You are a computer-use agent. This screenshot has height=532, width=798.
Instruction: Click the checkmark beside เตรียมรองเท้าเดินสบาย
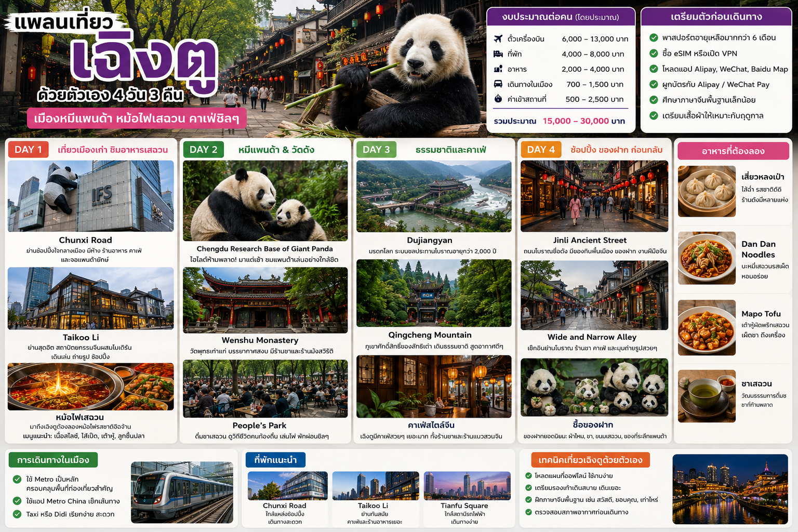coord(529,488)
